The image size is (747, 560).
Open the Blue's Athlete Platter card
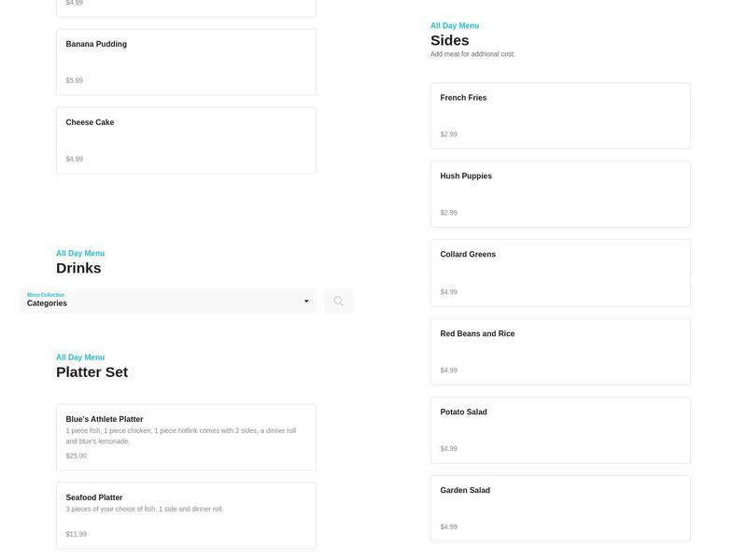point(186,437)
